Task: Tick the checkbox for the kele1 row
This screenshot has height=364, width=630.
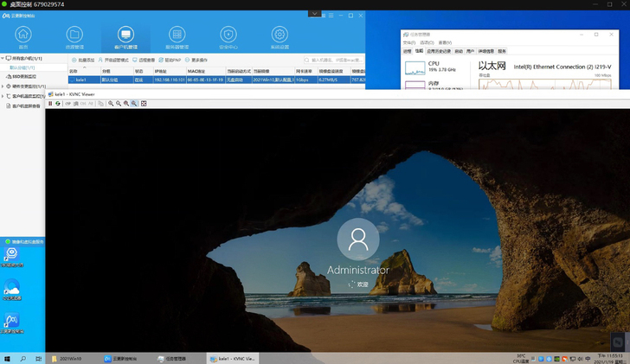Action: (72, 80)
